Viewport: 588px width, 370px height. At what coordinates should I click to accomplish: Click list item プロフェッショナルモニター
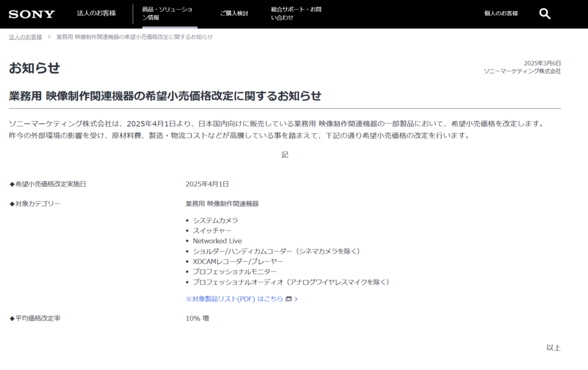point(234,271)
